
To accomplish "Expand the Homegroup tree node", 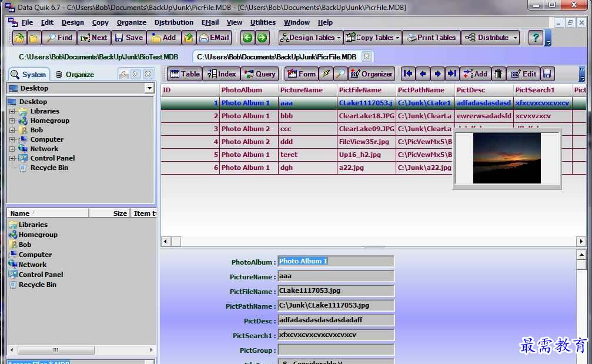I will pos(12,121).
